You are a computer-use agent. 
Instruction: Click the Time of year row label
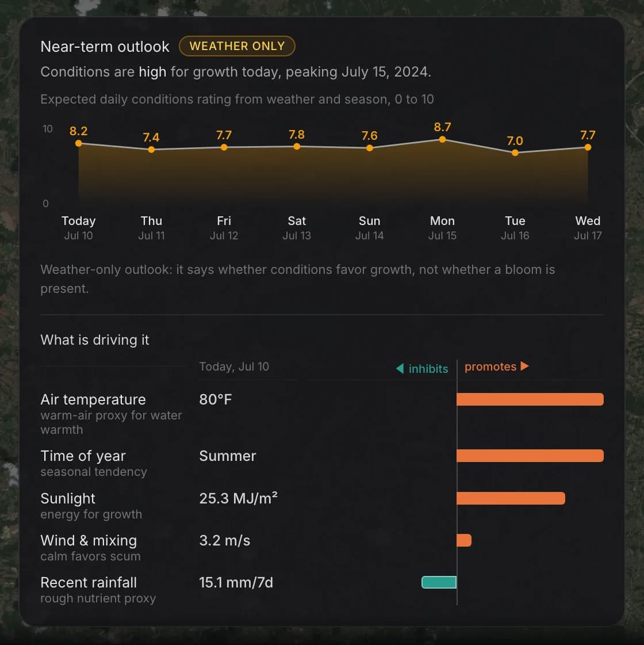pos(83,456)
